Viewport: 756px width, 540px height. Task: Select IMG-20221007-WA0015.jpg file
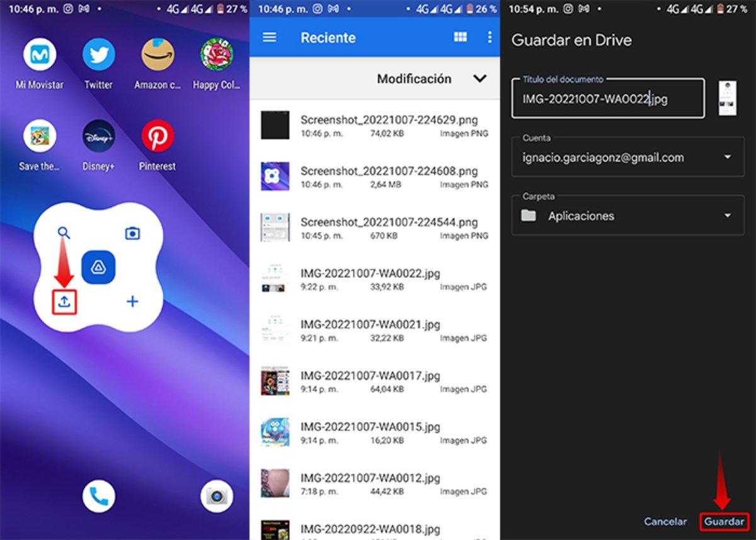coord(374,432)
